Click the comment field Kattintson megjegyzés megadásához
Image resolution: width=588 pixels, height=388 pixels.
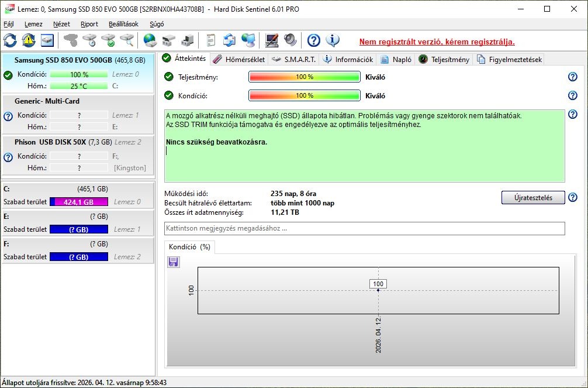point(365,228)
